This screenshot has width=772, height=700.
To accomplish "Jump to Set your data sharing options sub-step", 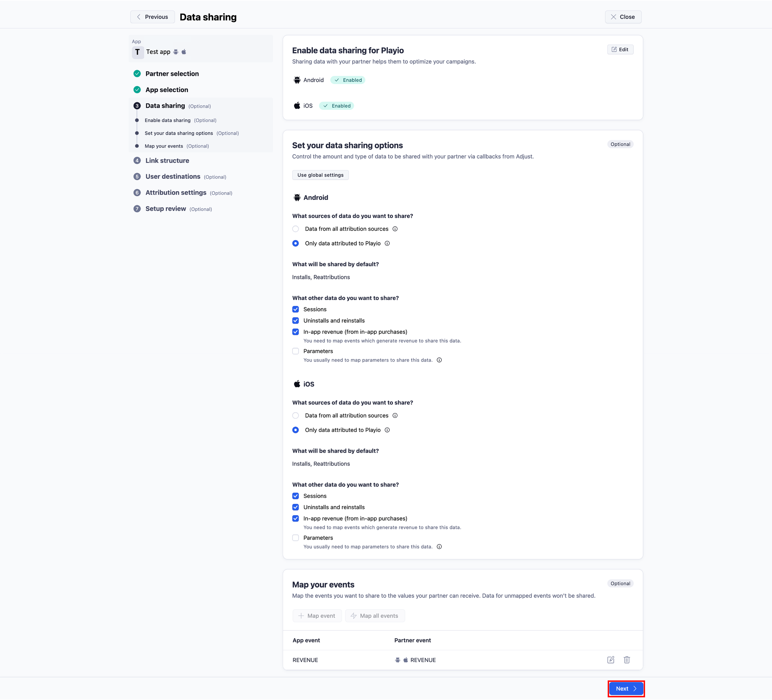I will click(x=179, y=134).
